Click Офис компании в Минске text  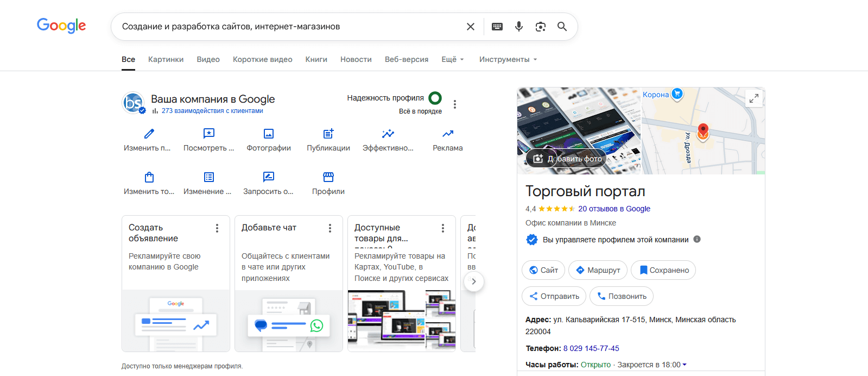pos(571,223)
